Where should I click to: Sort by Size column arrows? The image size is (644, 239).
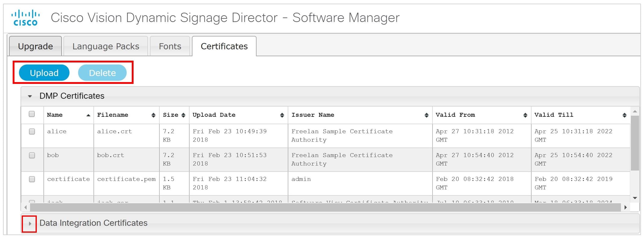[x=183, y=115]
